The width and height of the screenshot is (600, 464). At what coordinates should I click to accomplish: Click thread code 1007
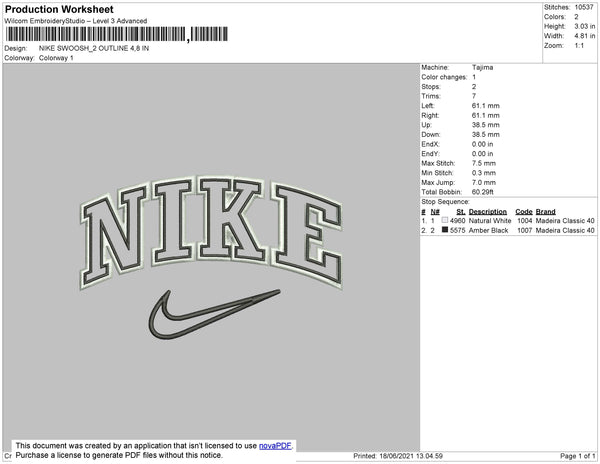(525, 230)
